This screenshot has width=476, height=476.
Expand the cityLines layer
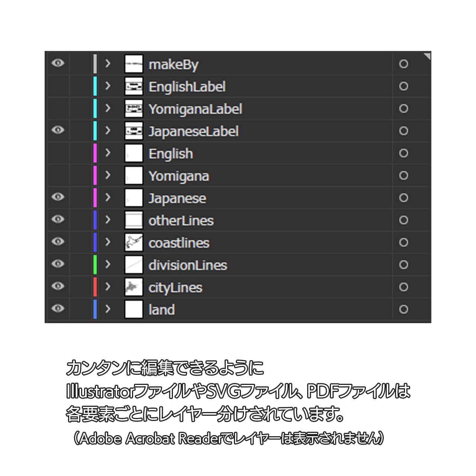coord(108,287)
